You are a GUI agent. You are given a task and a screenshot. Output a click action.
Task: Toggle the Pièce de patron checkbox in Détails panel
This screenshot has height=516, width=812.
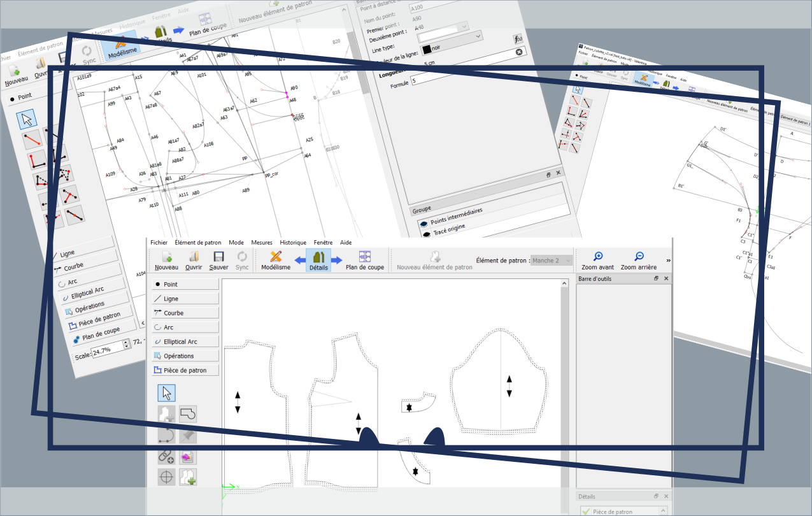click(x=586, y=511)
